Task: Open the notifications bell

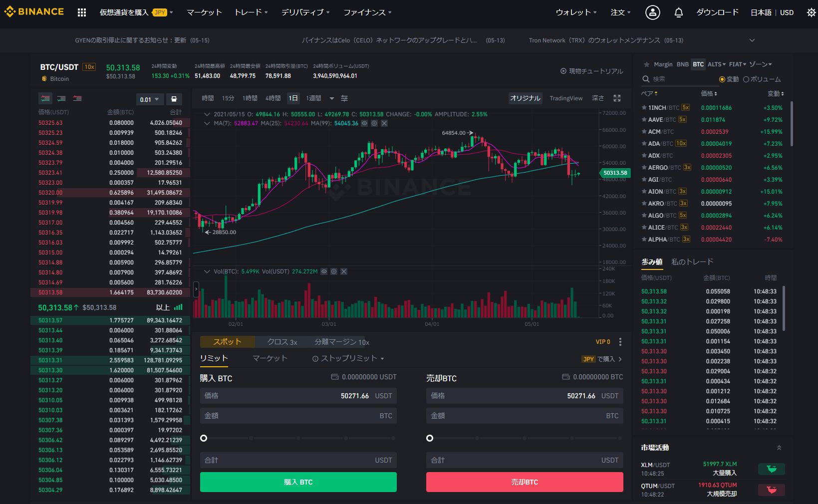Action: coord(678,12)
